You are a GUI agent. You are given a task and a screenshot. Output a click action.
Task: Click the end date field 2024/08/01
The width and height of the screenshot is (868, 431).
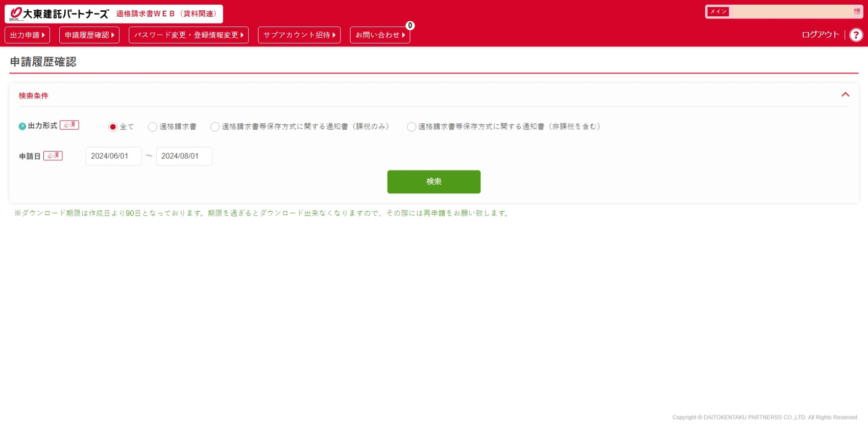(x=184, y=156)
